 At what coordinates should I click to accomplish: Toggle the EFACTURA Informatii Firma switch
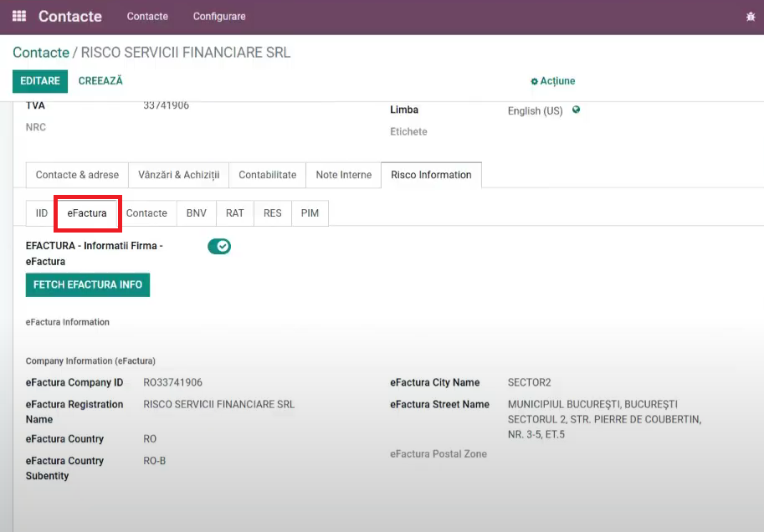(x=219, y=247)
